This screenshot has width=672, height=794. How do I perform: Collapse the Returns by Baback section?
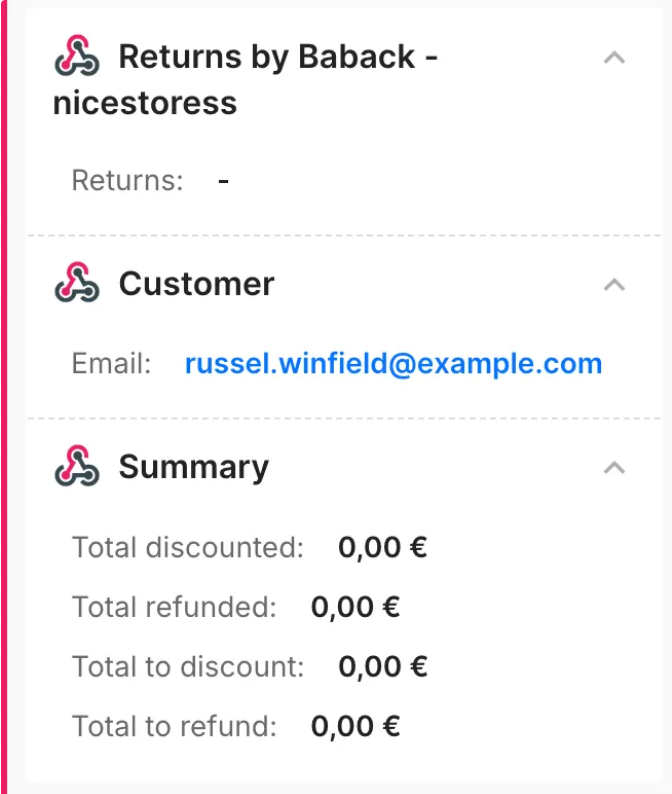[x=615, y=57]
